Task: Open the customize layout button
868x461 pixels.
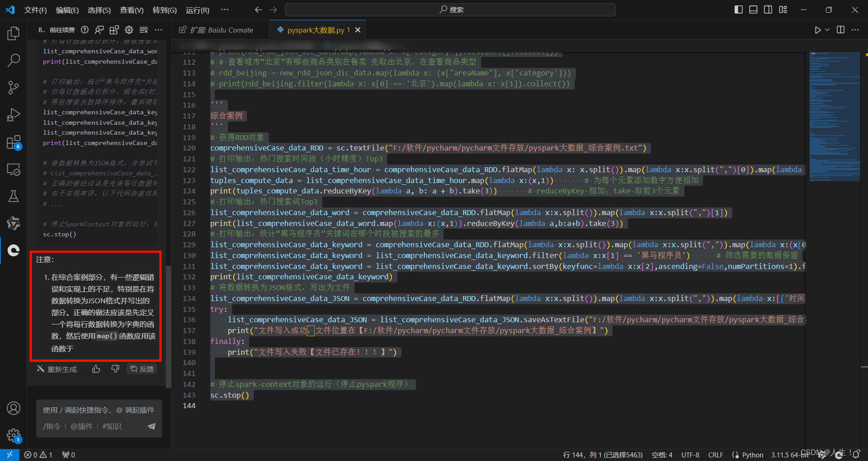Action: tap(783, 9)
